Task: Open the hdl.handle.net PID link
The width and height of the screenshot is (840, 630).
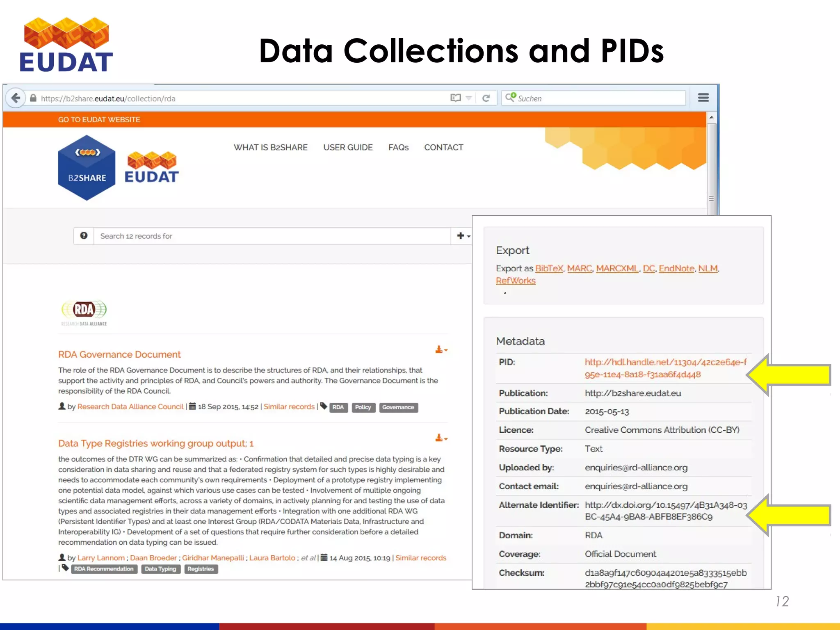Action: 665,368
